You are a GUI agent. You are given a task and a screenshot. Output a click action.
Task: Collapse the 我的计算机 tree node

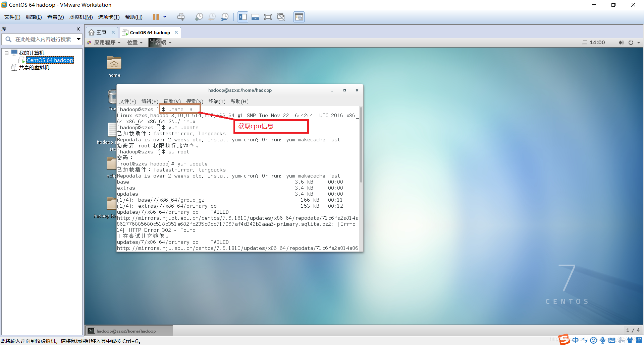click(x=6, y=53)
